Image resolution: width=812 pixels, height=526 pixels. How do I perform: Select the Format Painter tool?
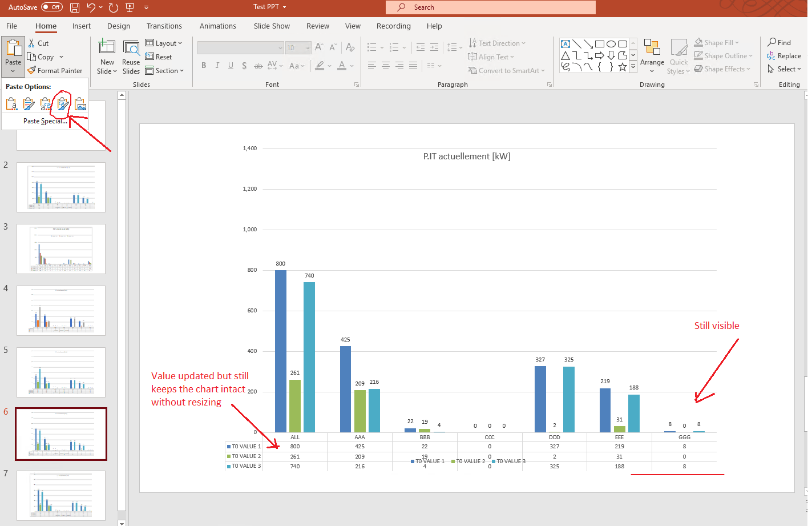coord(54,71)
